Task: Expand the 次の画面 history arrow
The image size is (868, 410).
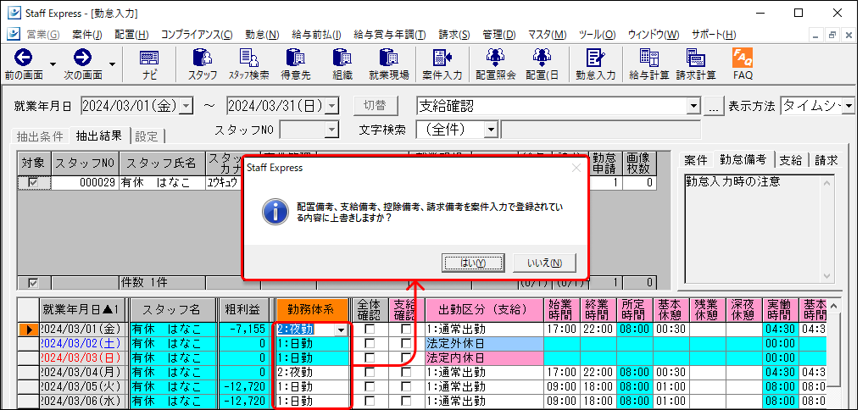Action: click(113, 64)
